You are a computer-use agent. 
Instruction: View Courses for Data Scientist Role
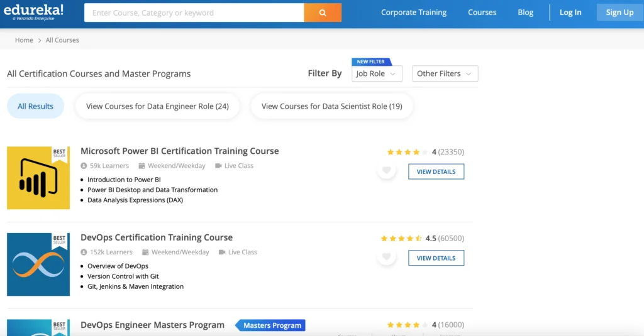332,106
